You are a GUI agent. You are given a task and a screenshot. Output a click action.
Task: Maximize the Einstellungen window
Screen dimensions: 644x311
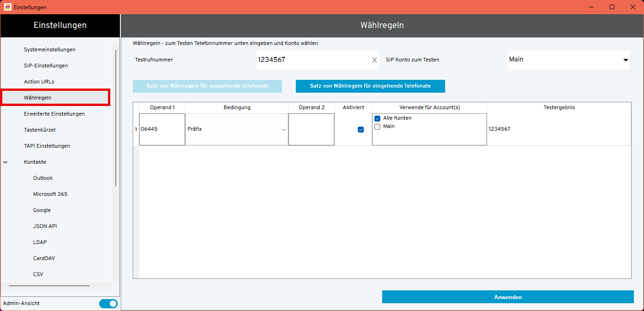[612, 7]
